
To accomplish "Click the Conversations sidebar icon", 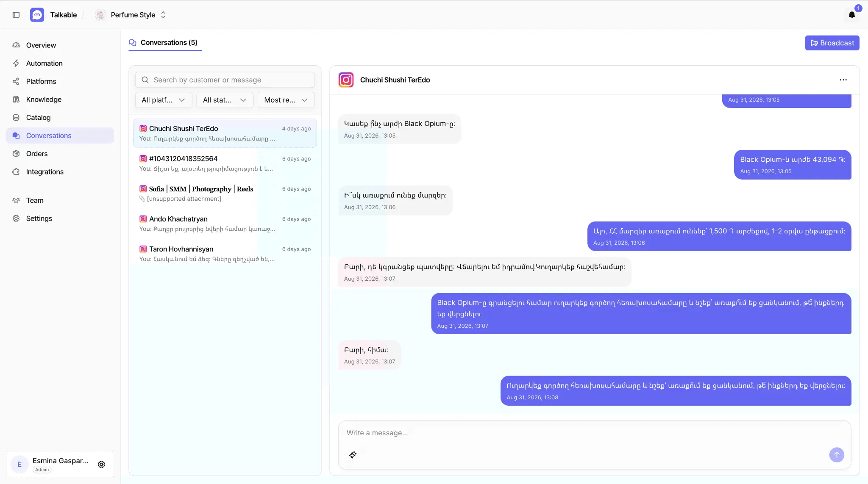I will point(16,136).
